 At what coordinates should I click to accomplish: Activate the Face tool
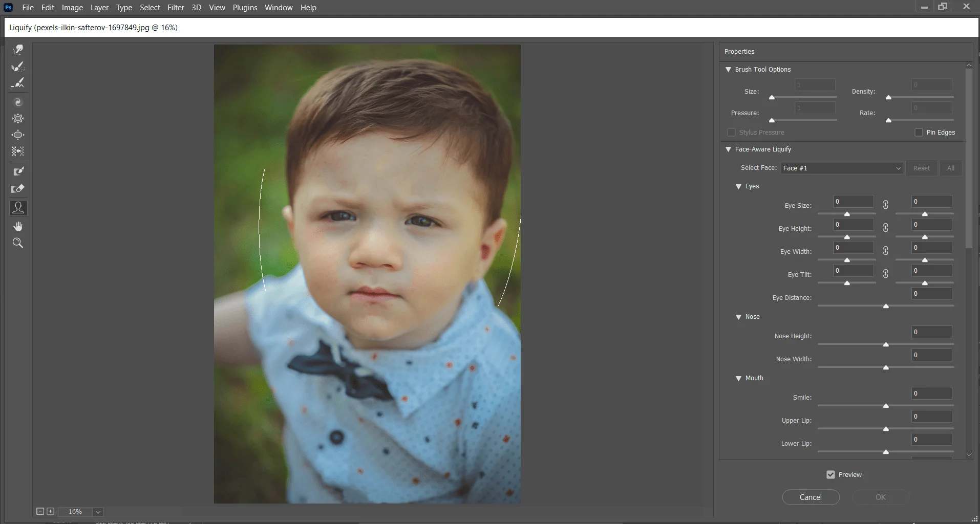(18, 208)
